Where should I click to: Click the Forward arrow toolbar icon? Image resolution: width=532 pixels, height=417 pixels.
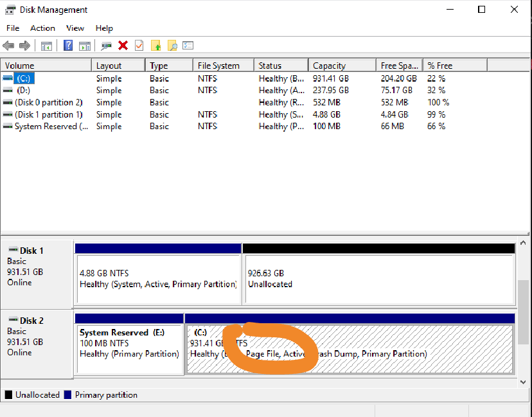(x=25, y=46)
